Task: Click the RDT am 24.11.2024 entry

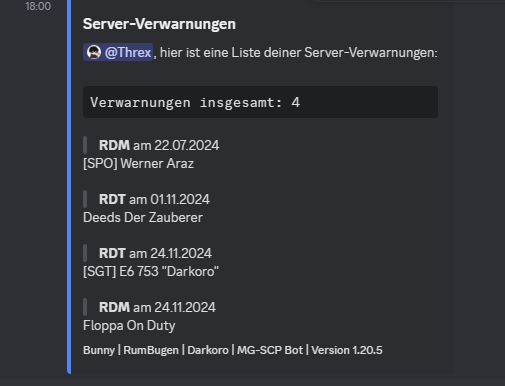Action: pyautogui.click(x=155, y=253)
